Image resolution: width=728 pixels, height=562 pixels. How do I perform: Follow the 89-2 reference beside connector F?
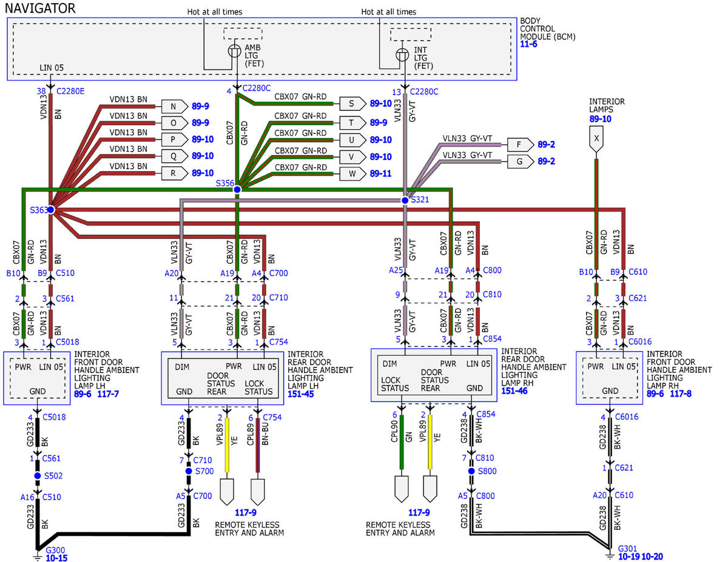coord(546,145)
